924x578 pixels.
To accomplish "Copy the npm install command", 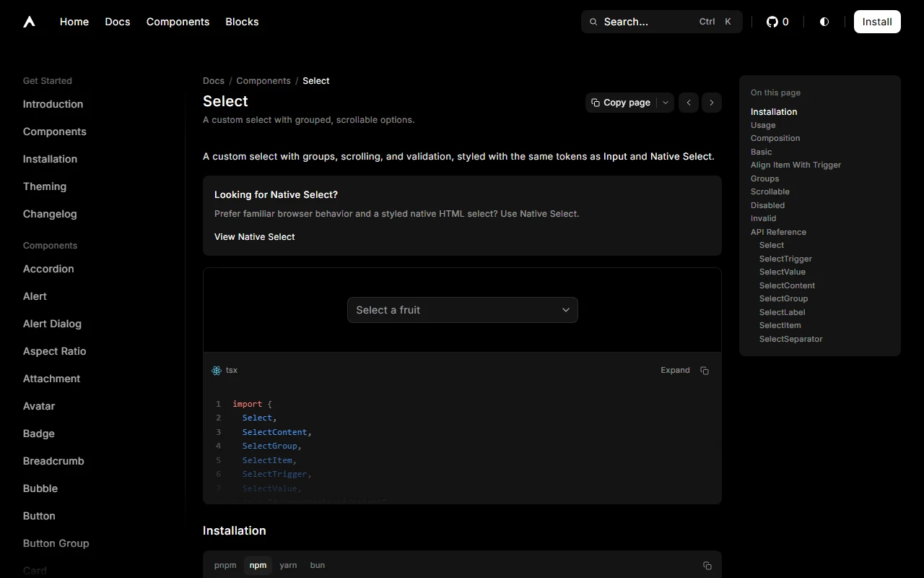I will click(x=707, y=566).
